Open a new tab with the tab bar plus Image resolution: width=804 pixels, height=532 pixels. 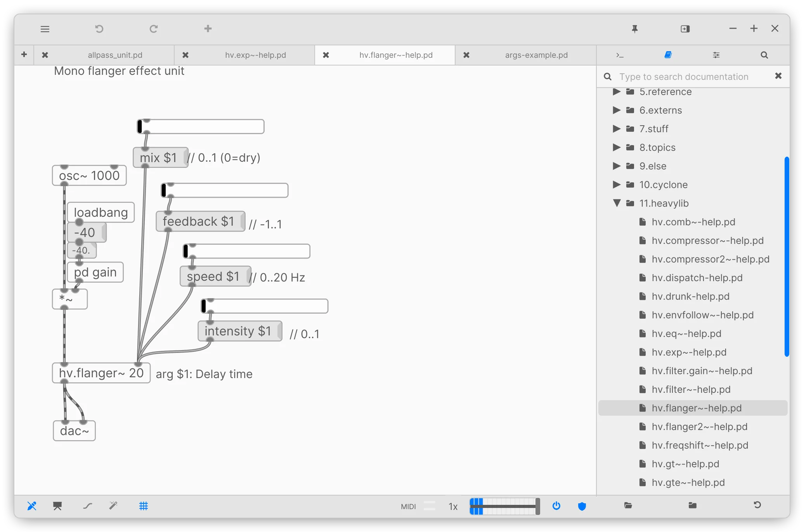24,55
